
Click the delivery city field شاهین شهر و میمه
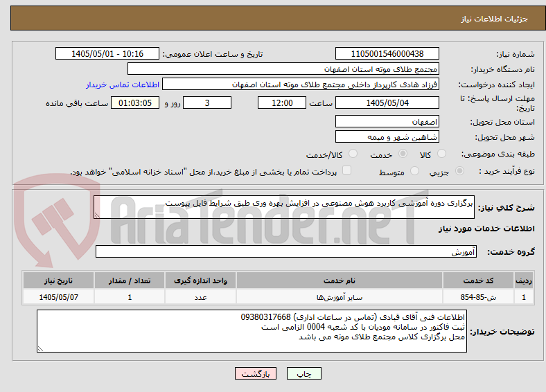(x=387, y=136)
